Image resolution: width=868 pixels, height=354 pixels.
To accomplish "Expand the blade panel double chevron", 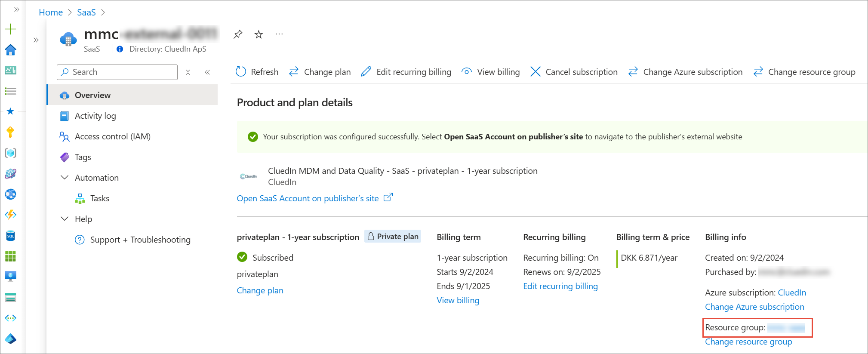I will tap(36, 40).
